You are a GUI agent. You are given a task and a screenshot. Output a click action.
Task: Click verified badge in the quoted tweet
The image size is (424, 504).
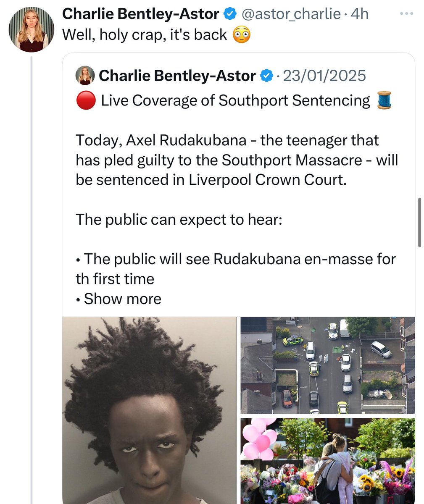pos(266,76)
